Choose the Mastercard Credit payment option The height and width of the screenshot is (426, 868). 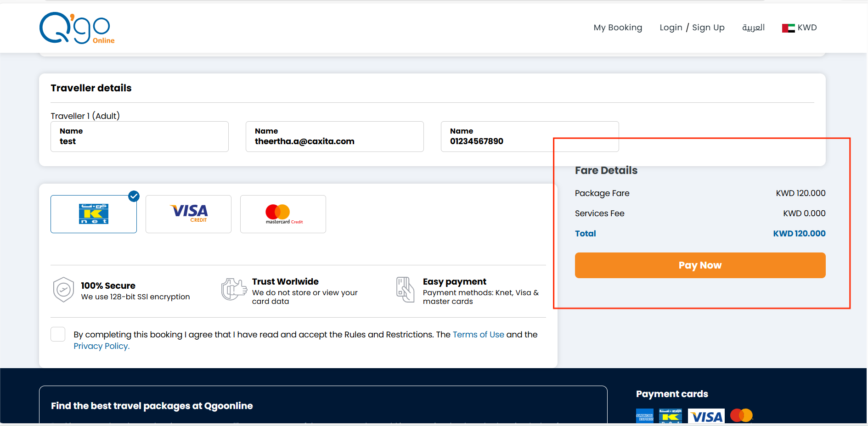coord(283,214)
